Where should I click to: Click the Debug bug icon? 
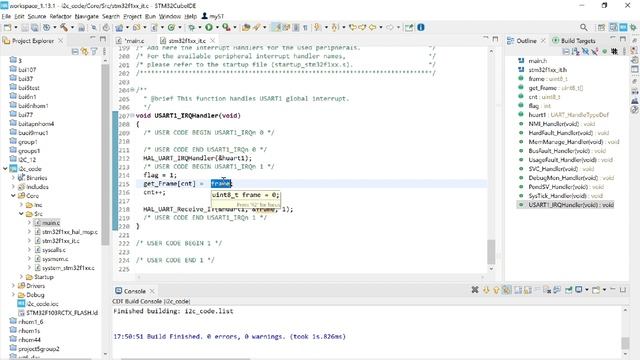coord(191,27)
